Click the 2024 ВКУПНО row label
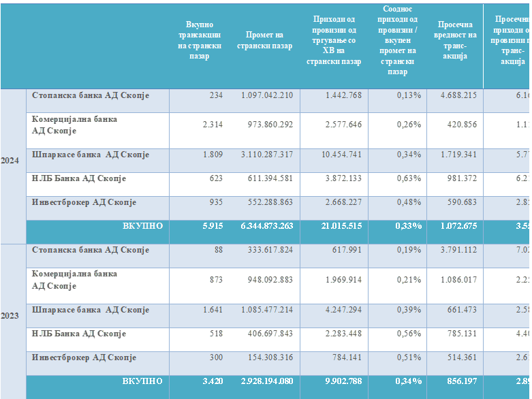 point(142,226)
